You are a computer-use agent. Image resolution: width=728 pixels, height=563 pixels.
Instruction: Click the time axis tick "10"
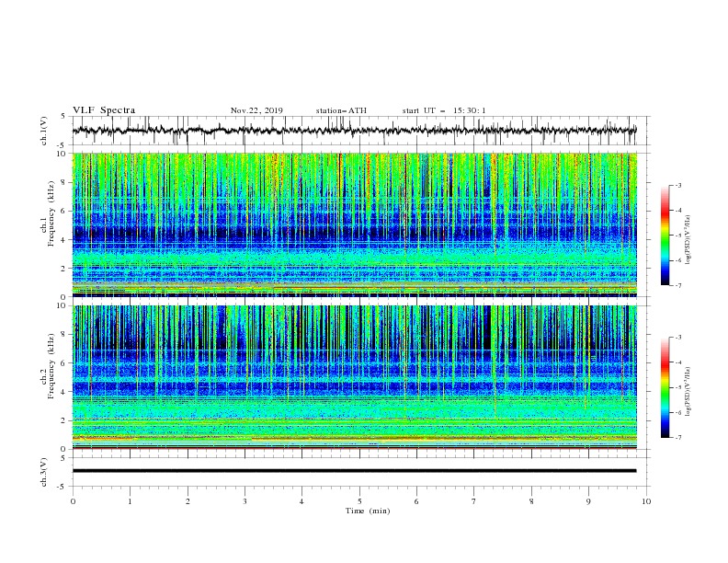tap(646, 501)
